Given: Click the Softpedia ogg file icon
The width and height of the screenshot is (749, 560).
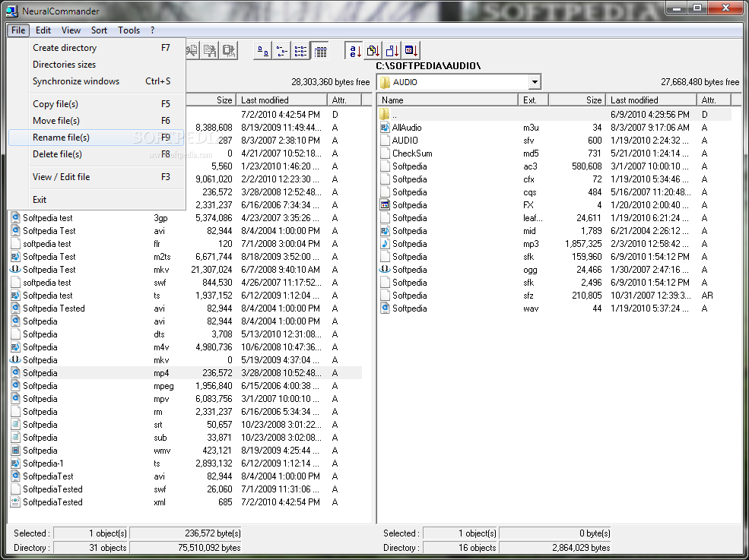Looking at the screenshot, I should 385,269.
